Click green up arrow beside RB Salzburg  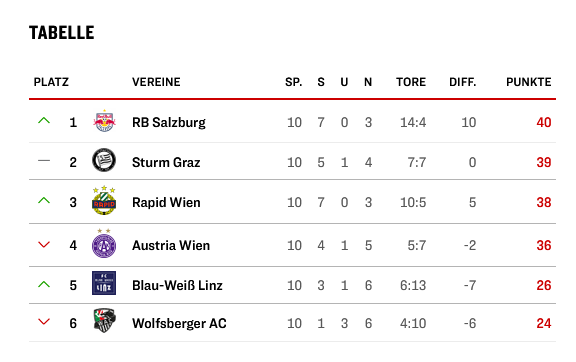(x=44, y=120)
